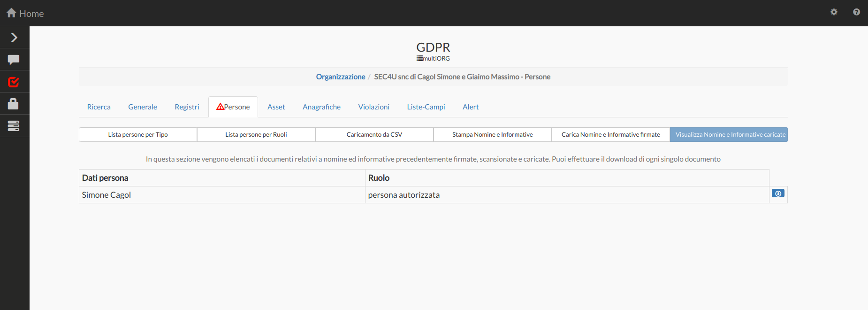Click the Home text link
The height and width of the screenshot is (310, 868).
pos(31,14)
